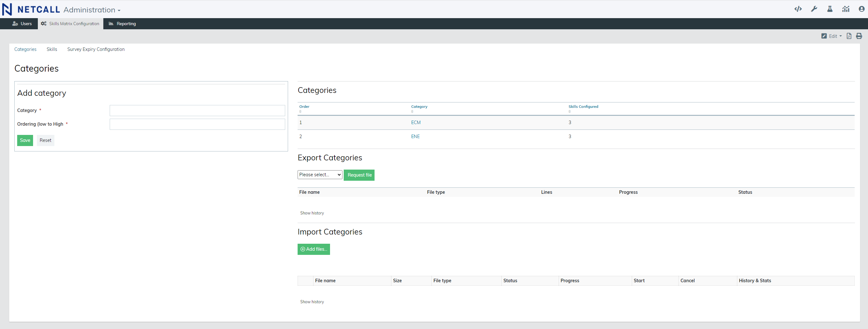Click the Request file button

point(359,175)
